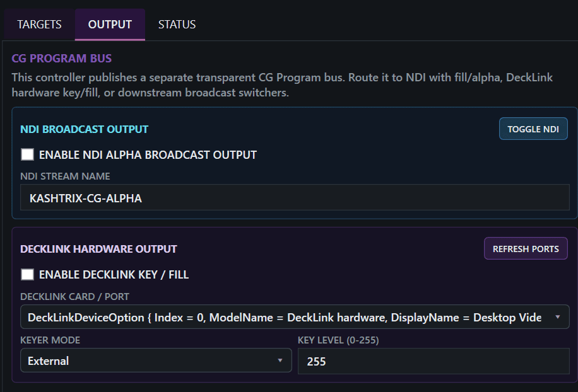
Task: Click the KEYER MODE label
Action: point(50,340)
